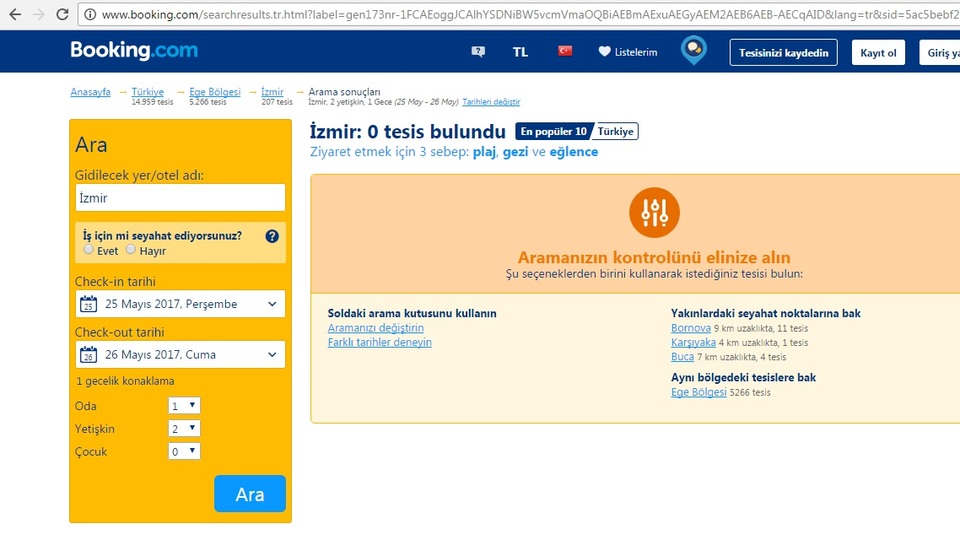Click the browser forward arrow
The height and width of the screenshot is (540, 960).
tap(38, 15)
